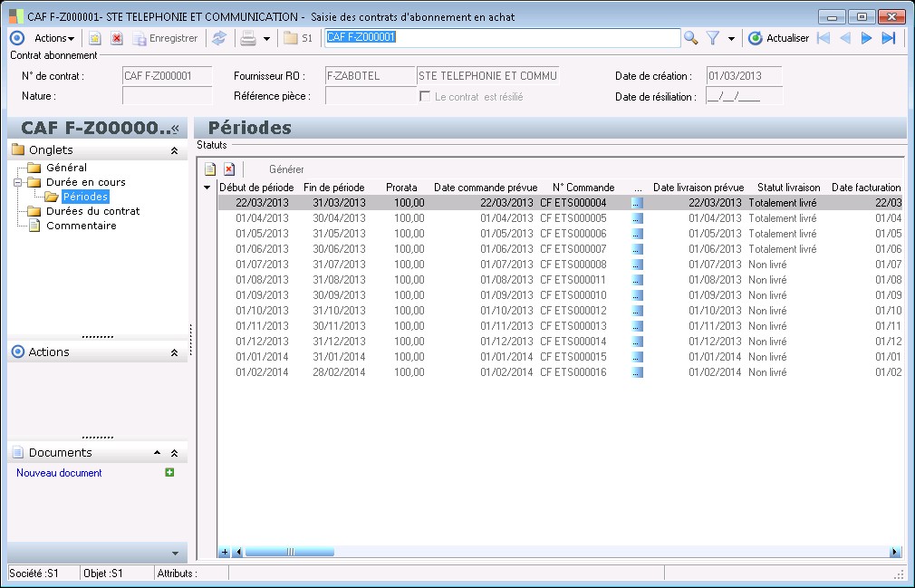Click the new contract icon in toolbar
915x588 pixels.
94,38
